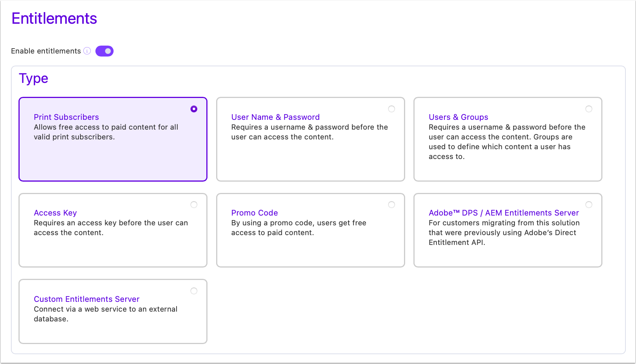This screenshot has height=364, width=636.
Task: Pick the Access Key radio button
Action: click(194, 205)
